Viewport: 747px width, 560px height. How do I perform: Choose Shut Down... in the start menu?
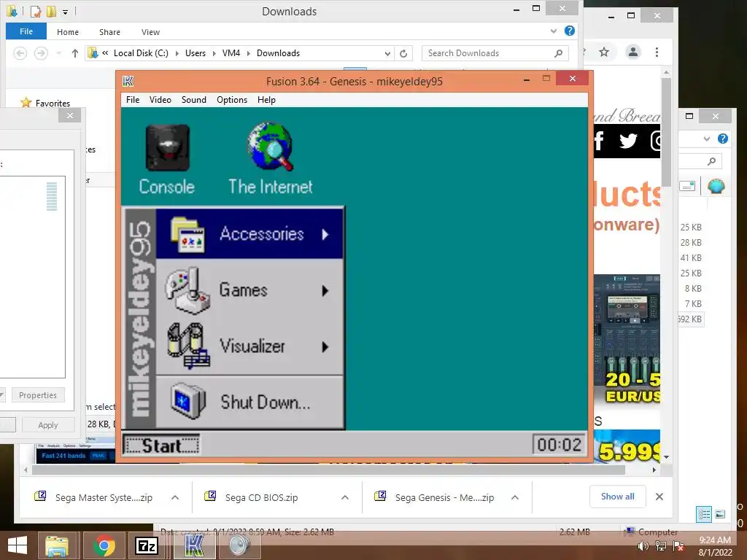(249, 402)
